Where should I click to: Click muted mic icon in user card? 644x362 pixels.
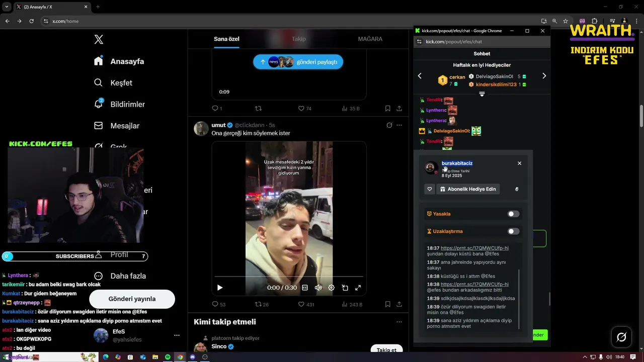click(x=517, y=189)
